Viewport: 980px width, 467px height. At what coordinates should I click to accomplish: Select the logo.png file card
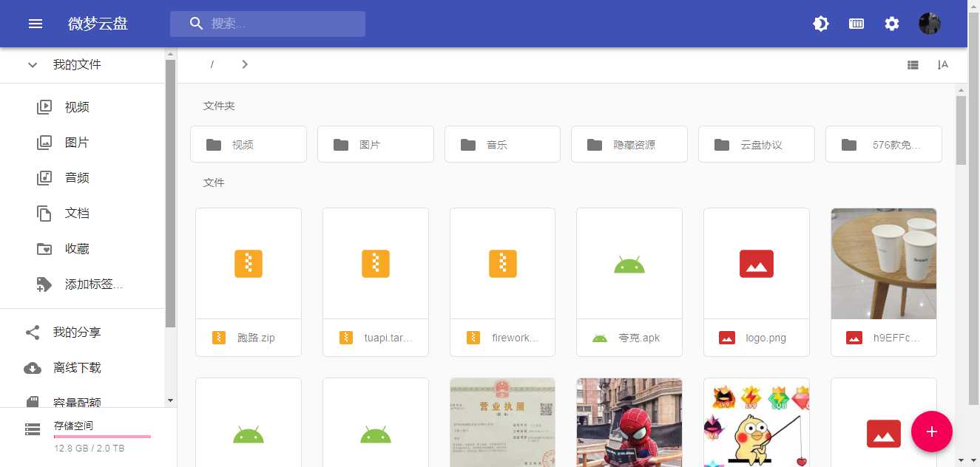(757, 282)
